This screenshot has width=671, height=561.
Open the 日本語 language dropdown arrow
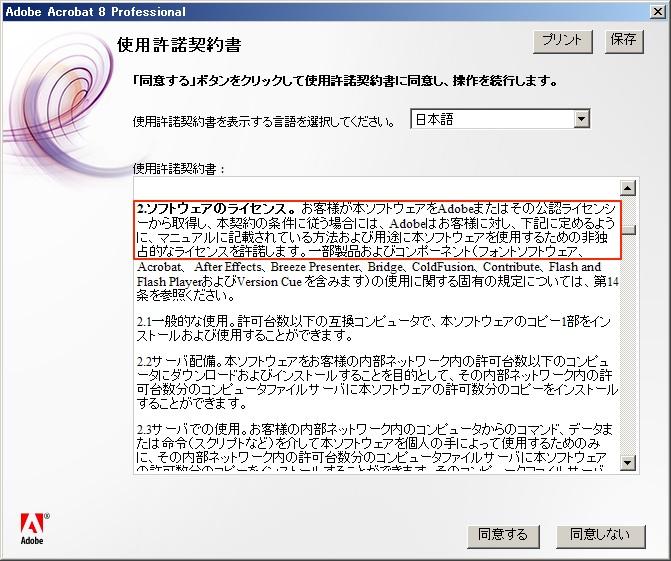[581, 119]
